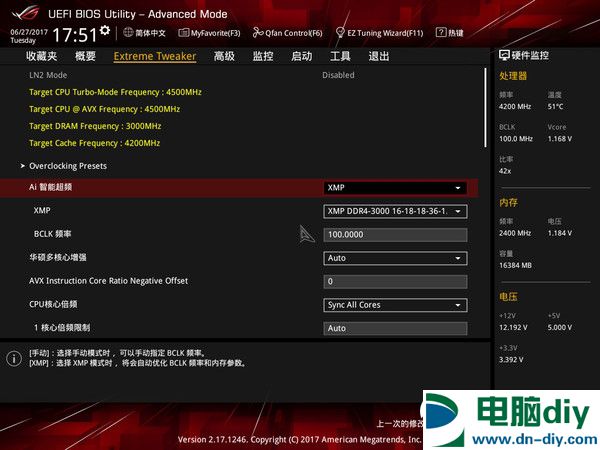This screenshot has width=600, height=450.
Task: Click CPU frequency 4200 MHz value
Action: coord(515,106)
